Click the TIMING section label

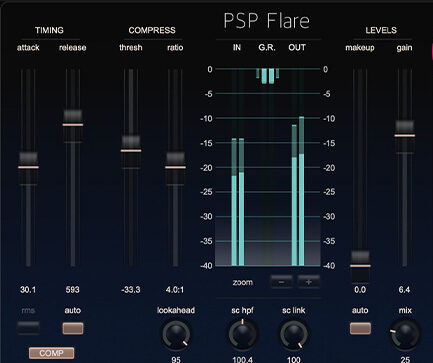click(49, 30)
